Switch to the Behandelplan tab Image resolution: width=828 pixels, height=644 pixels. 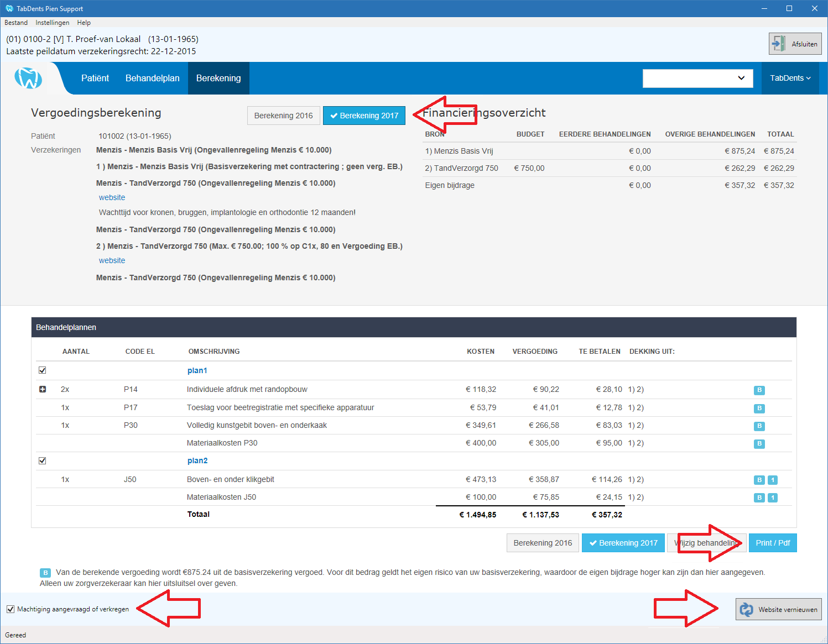coord(153,78)
